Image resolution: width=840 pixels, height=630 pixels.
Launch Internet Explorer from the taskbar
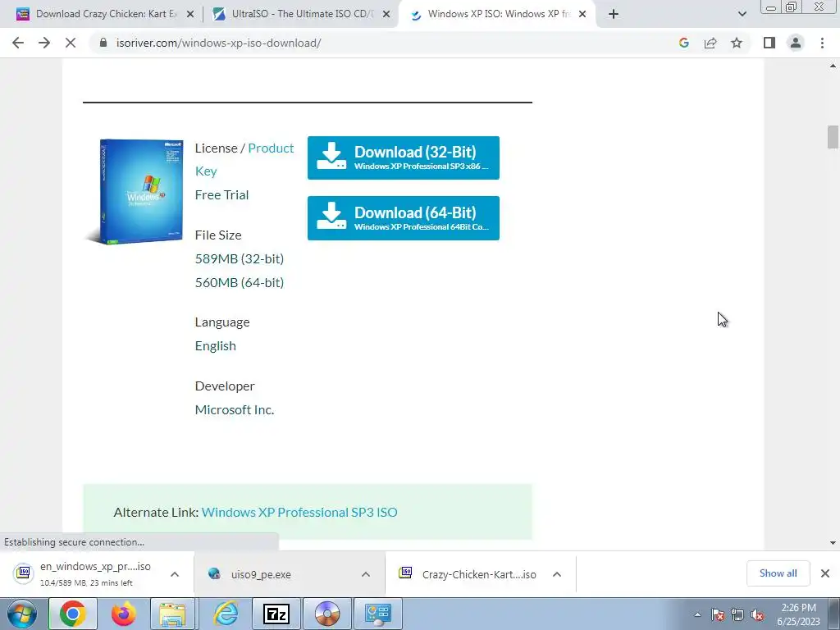click(x=225, y=614)
